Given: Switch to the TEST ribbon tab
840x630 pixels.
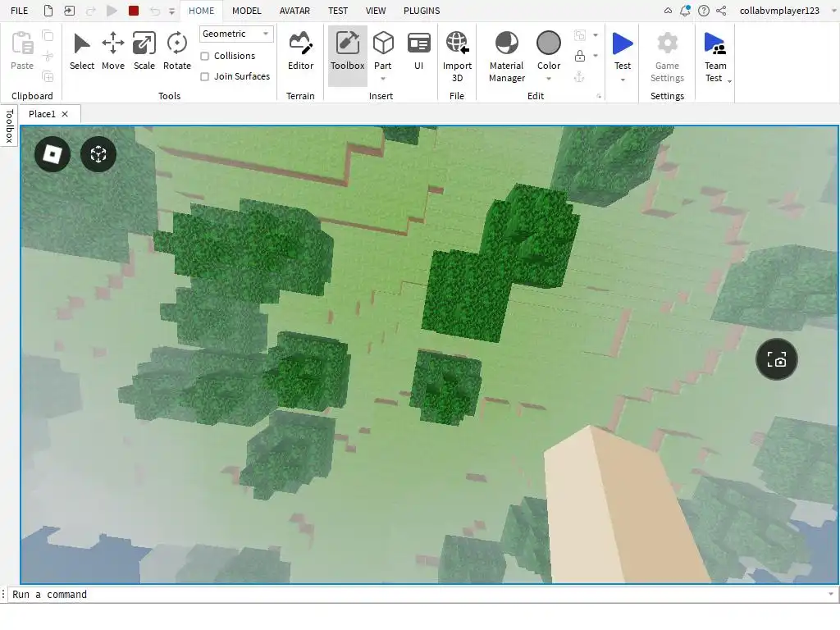Looking at the screenshot, I should click(337, 11).
